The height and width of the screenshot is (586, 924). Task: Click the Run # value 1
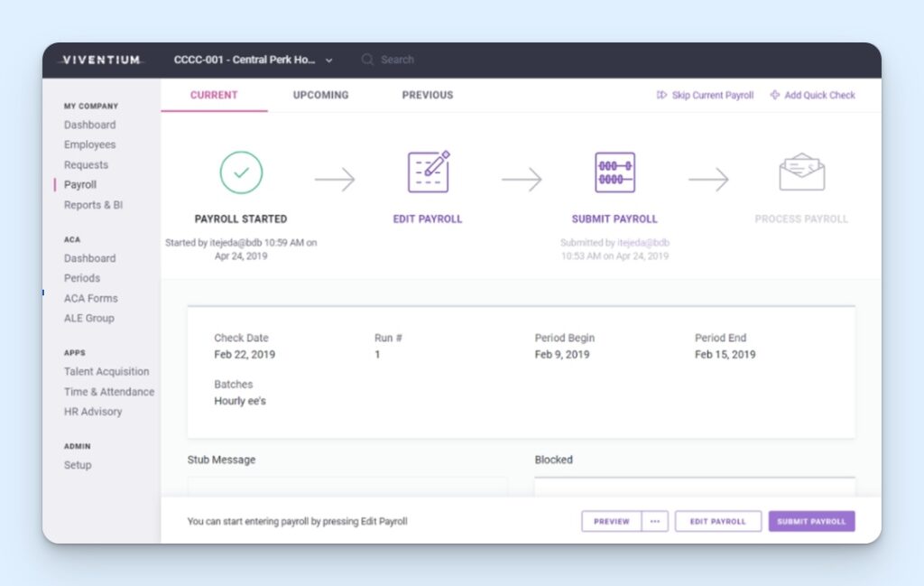(x=377, y=354)
